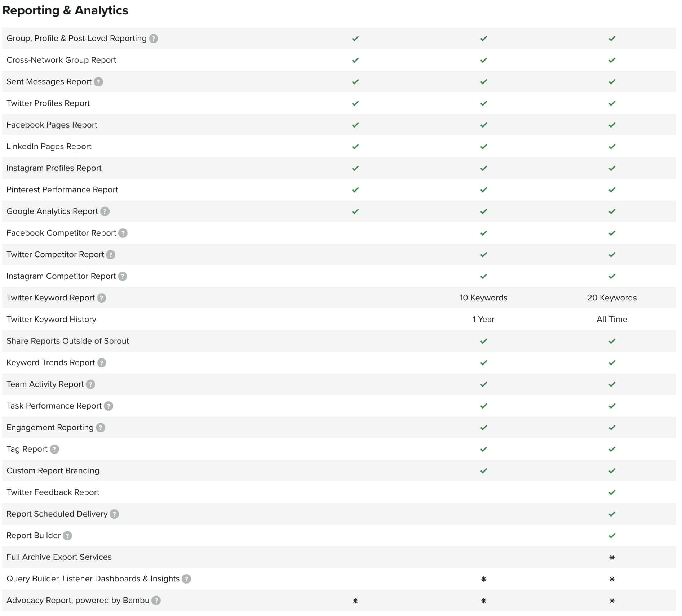Viewport: 682px width, 616px height.
Task: Show help for Query Builder, Listener Dashboards & Insights
Action: coord(186,579)
